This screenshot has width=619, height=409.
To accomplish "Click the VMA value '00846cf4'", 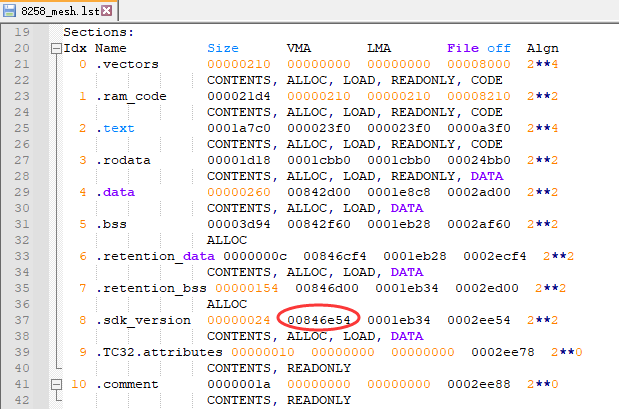I will [x=335, y=256].
